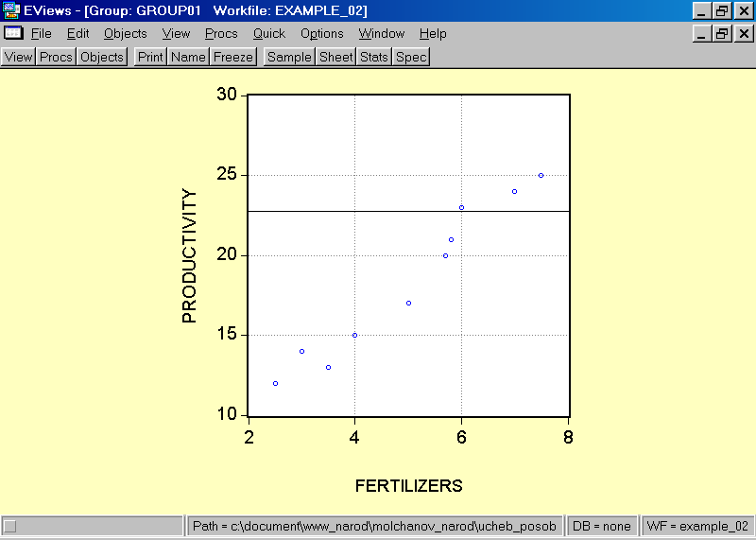The width and height of the screenshot is (756, 540).
Task: Click the small box in status bar
Action: tap(10, 527)
